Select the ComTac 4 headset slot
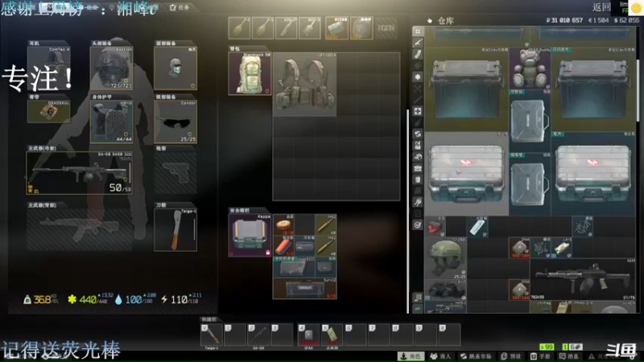644x362 pixels. click(x=48, y=68)
